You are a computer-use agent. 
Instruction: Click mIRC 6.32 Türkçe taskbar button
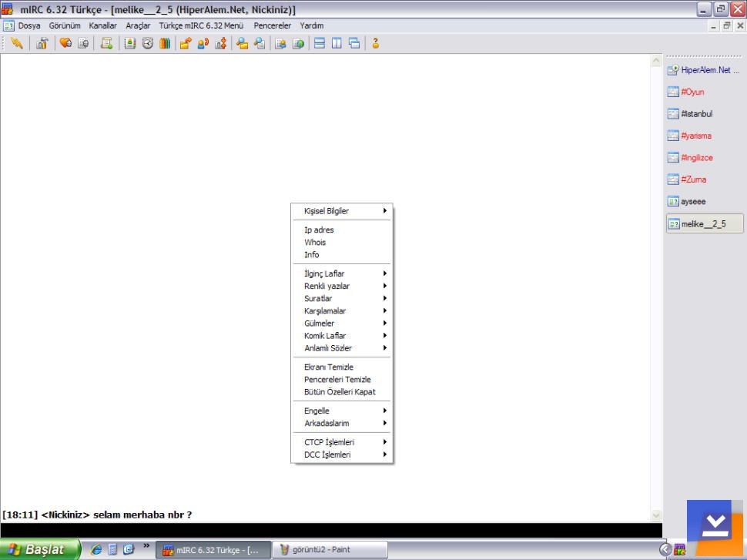click(213, 549)
